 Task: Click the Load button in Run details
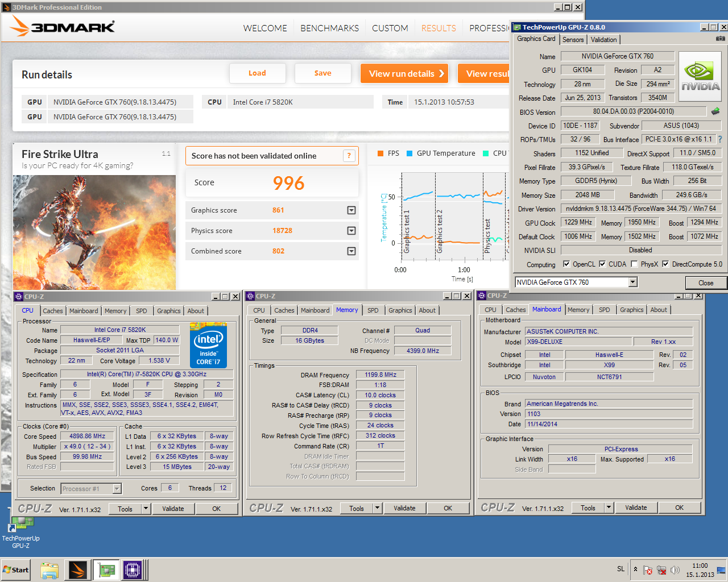257,73
